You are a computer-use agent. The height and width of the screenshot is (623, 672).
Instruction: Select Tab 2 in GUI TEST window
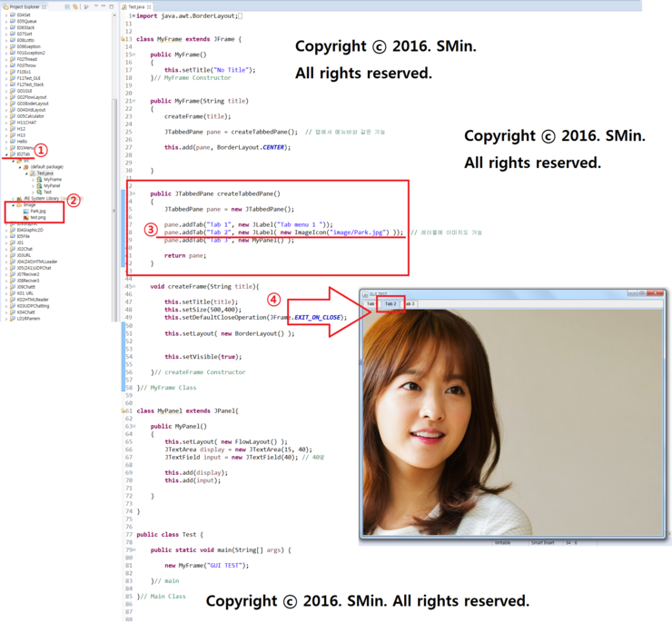390,304
